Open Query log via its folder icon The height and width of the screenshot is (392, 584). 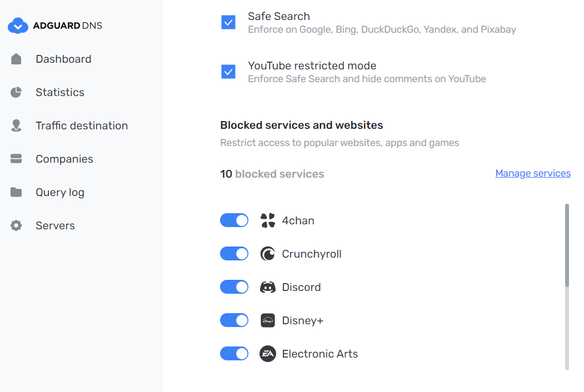pos(16,192)
